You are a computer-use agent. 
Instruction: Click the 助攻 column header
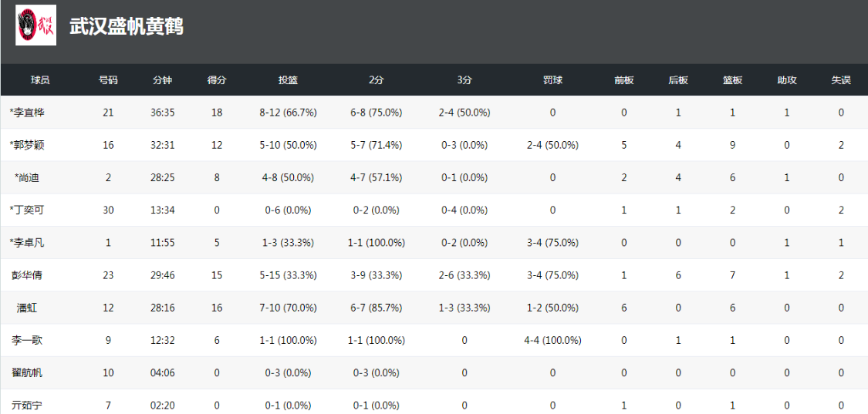pos(787,80)
